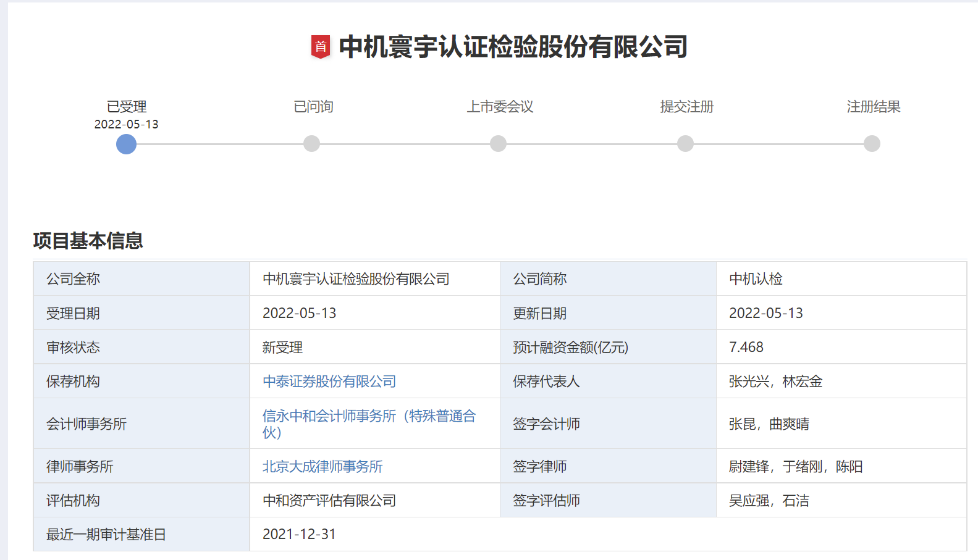
Task: Open the 北京大成律师事务所 link
Action: (322, 467)
